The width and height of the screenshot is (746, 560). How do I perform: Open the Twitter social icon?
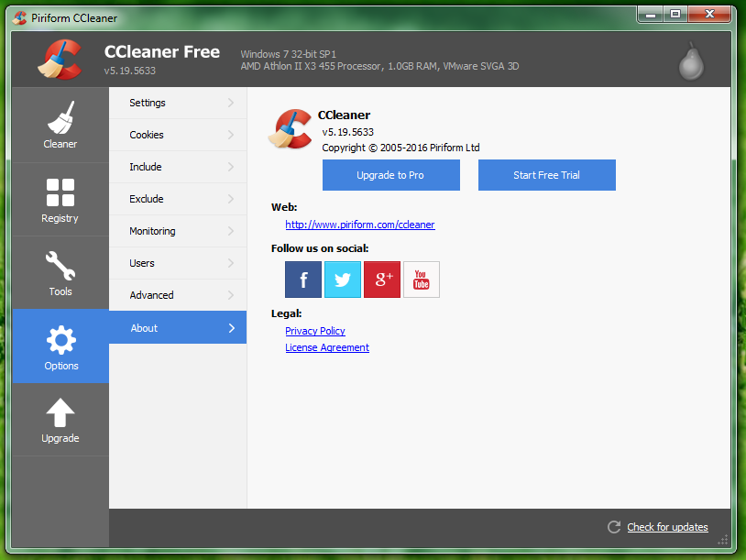tap(343, 280)
